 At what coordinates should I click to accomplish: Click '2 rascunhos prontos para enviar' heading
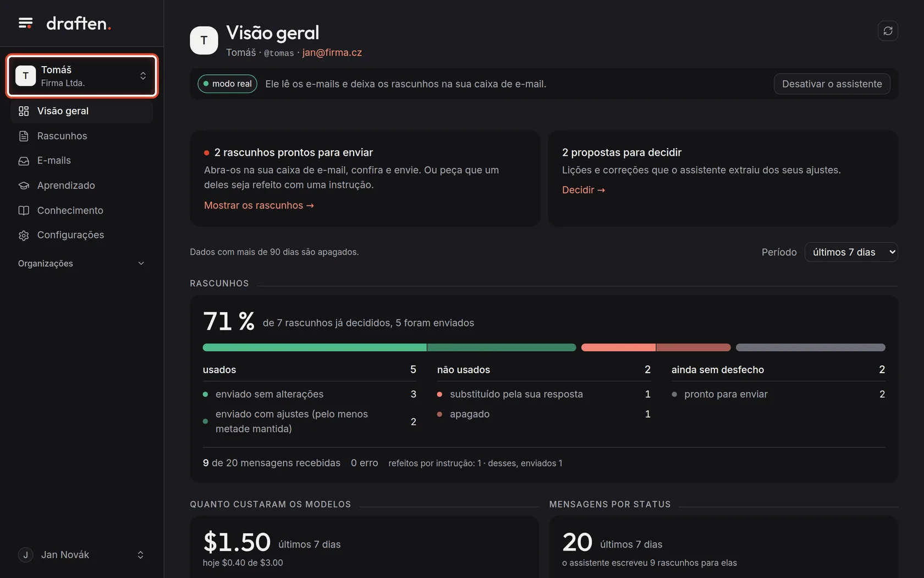pos(294,152)
